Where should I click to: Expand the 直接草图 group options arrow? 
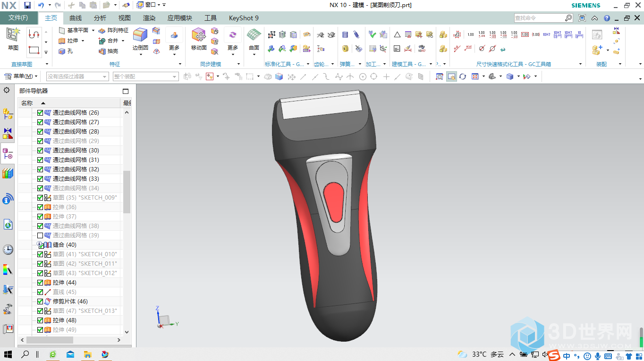click(47, 64)
